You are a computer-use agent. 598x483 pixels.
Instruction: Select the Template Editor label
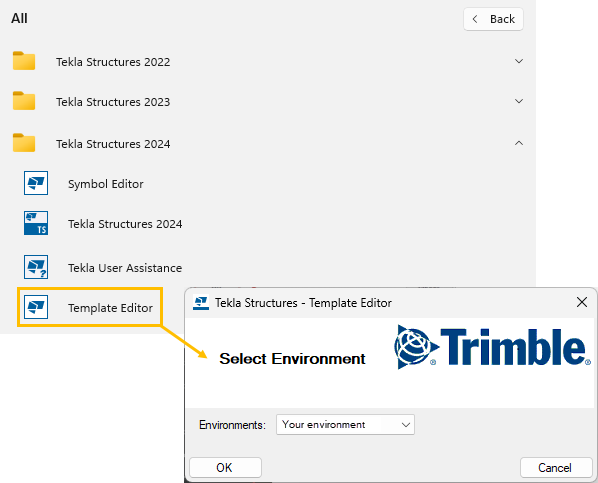pyautogui.click(x=110, y=308)
